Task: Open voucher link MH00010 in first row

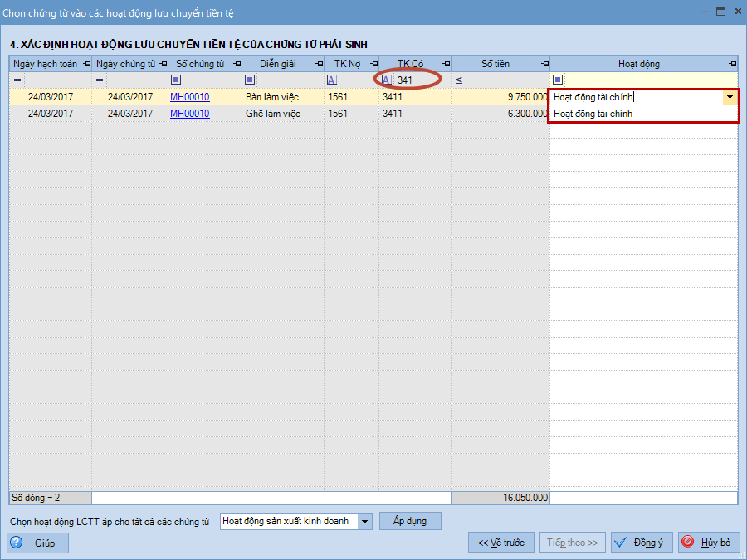Action: tap(189, 97)
